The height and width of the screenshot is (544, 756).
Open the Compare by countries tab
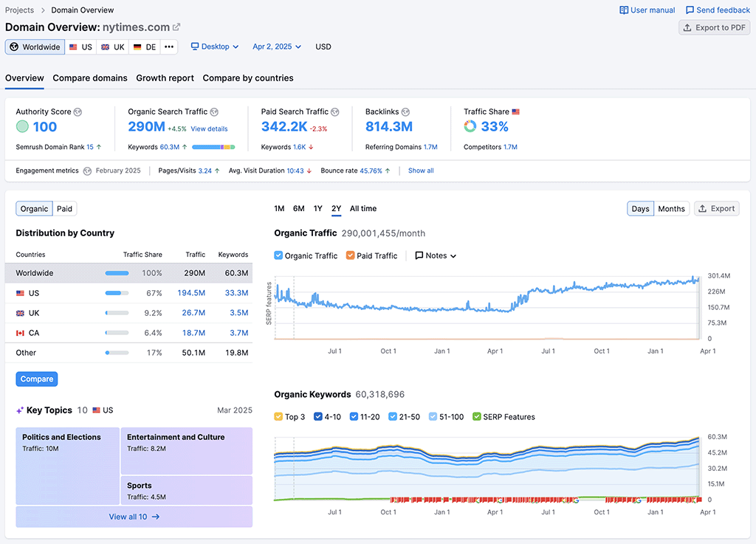point(248,78)
